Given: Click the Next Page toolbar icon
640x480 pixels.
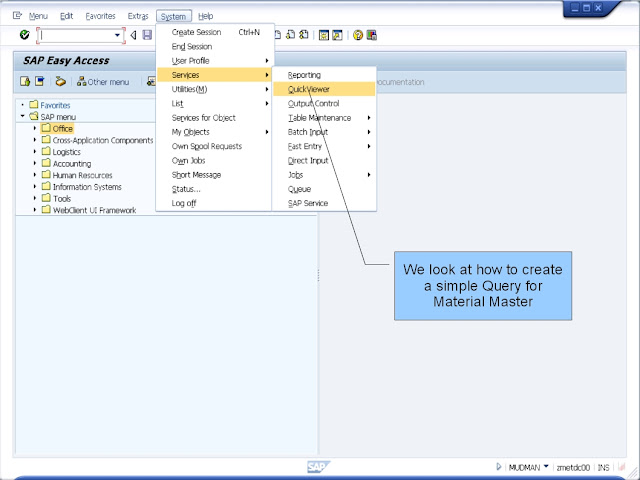Looking at the screenshot, I should [x=291, y=35].
